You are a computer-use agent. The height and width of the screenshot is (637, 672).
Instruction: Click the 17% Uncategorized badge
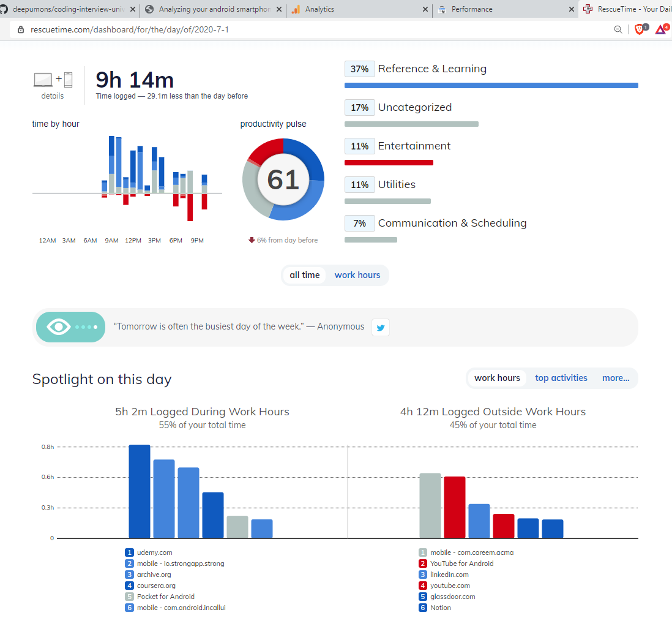360,108
